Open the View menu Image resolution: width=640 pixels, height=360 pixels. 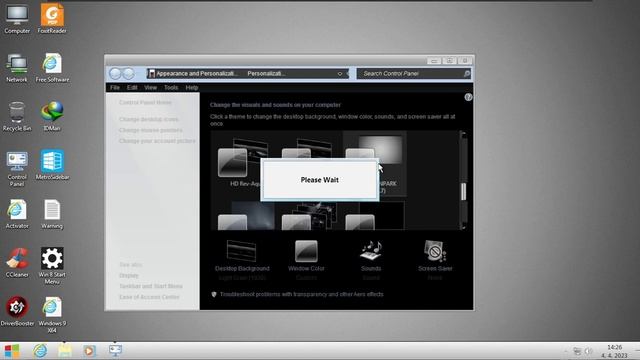[151, 87]
